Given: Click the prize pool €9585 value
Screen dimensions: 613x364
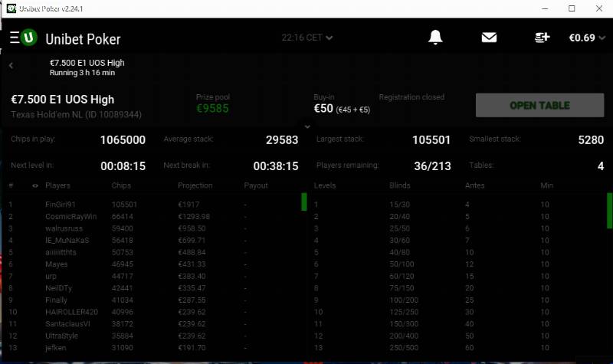Looking at the screenshot, I should 212,108.
